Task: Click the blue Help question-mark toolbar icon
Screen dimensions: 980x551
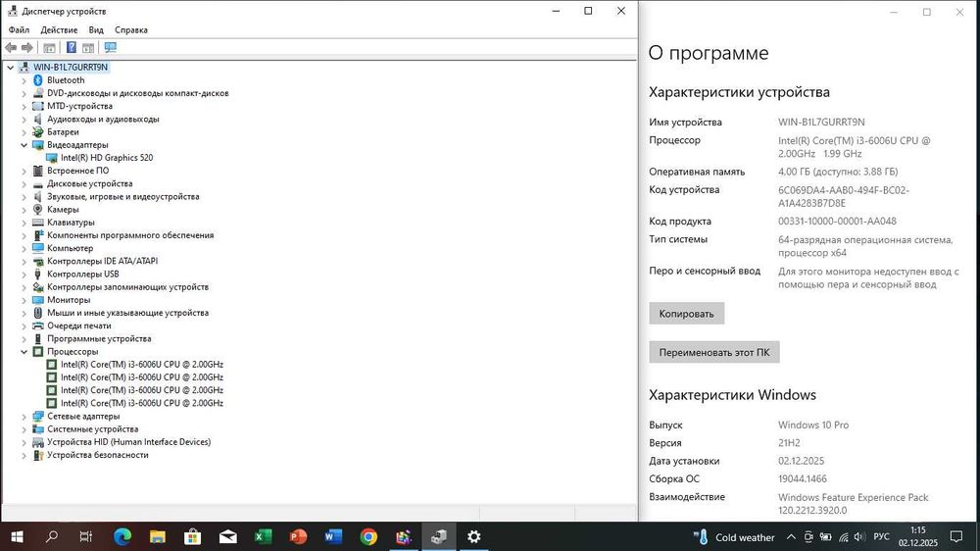Action: coord(72,47)
